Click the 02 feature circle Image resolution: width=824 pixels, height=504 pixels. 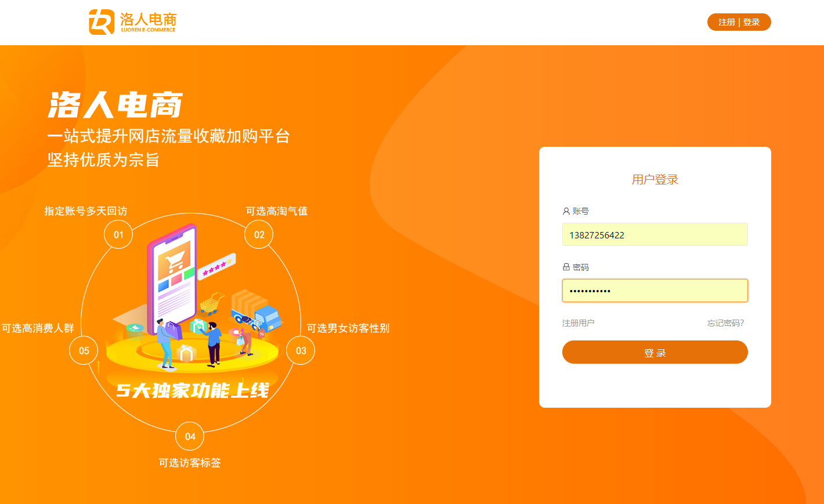tap(259, 235)
